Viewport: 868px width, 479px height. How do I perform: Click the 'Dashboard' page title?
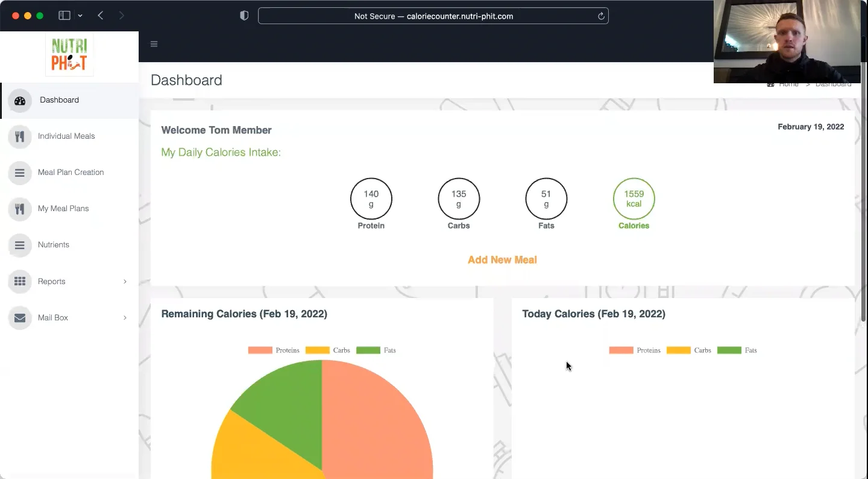point(186,80)
